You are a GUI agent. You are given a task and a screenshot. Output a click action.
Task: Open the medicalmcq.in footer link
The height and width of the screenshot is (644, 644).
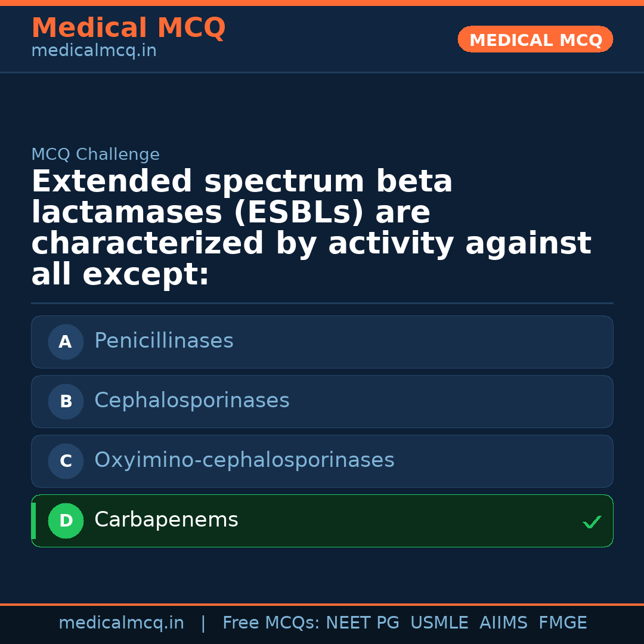[121, 623]
